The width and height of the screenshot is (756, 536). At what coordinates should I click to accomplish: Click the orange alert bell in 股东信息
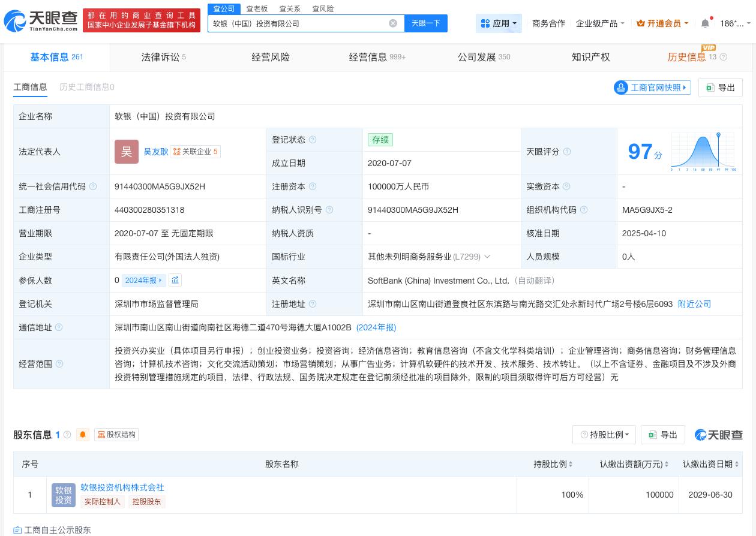click(83, 435)
